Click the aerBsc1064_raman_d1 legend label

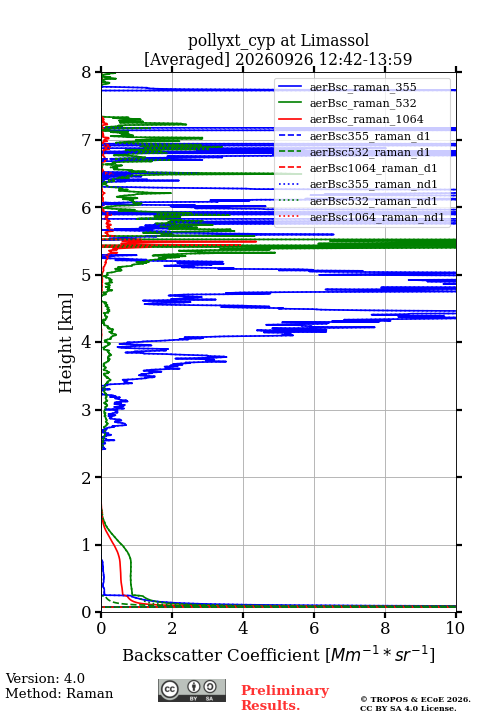(x=373, y=168)
